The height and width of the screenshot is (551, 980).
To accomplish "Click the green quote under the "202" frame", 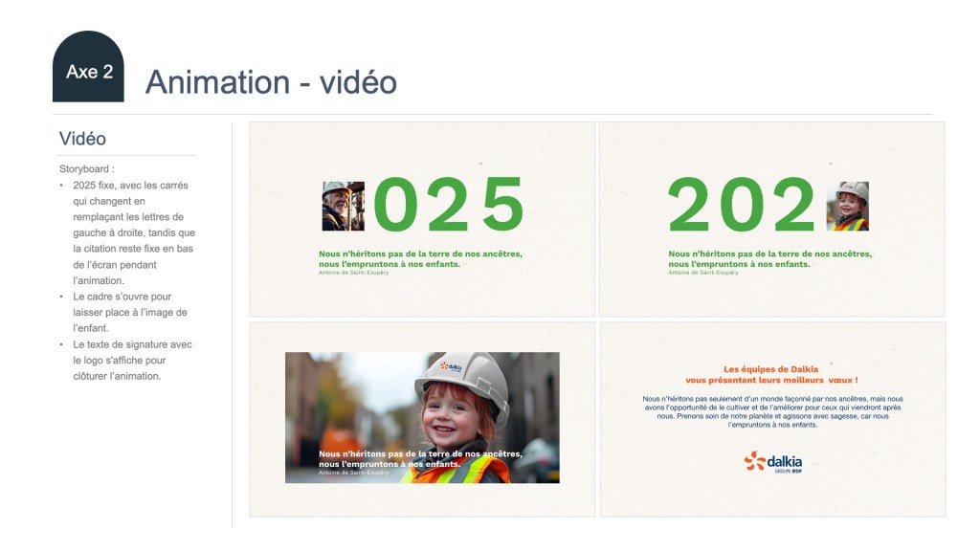I will coord(769,258).
